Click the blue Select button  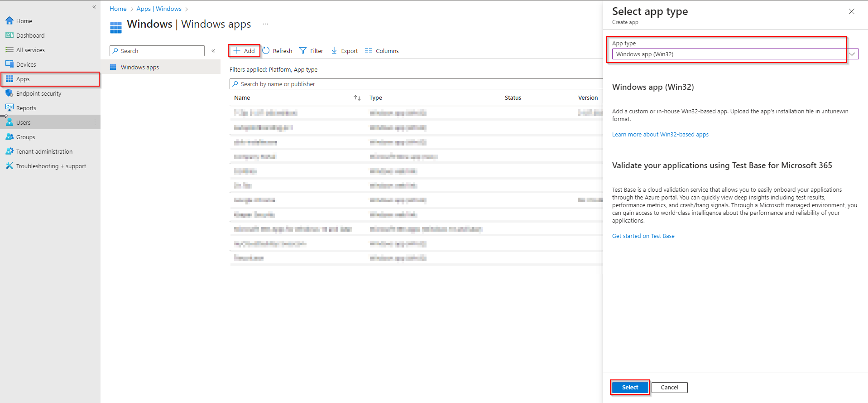630,388
